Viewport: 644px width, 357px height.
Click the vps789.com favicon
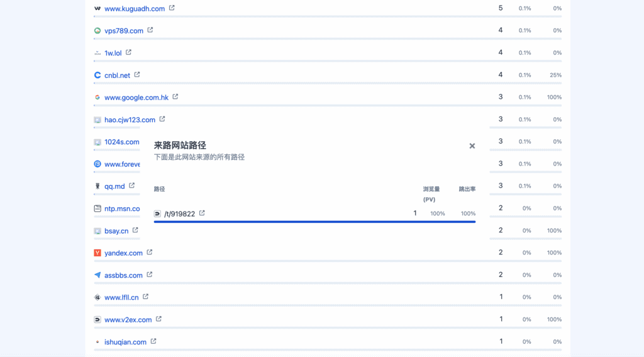coord(97,30)
